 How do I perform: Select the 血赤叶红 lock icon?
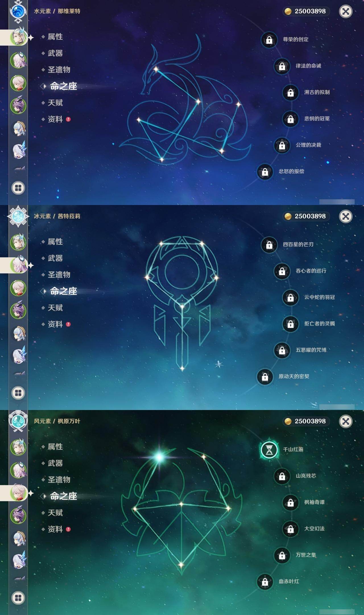265,582
